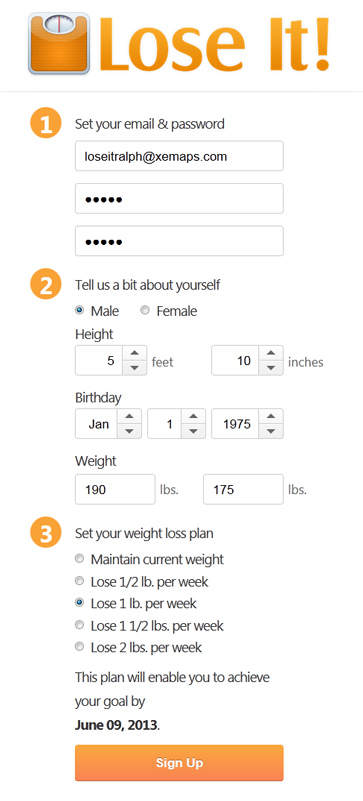Select the Female radio button
Screen dimensions: 363x801
coord(145,310)
